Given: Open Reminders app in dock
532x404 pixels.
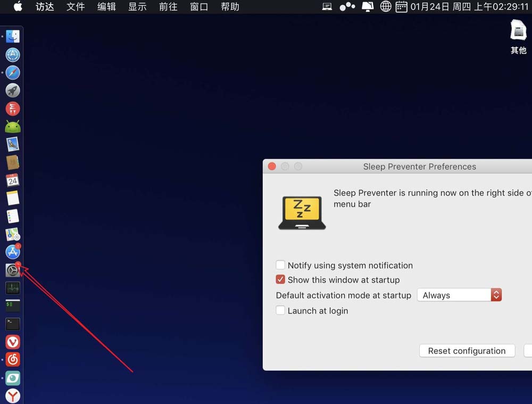Looking at the screenshot, I should [13, 216].
